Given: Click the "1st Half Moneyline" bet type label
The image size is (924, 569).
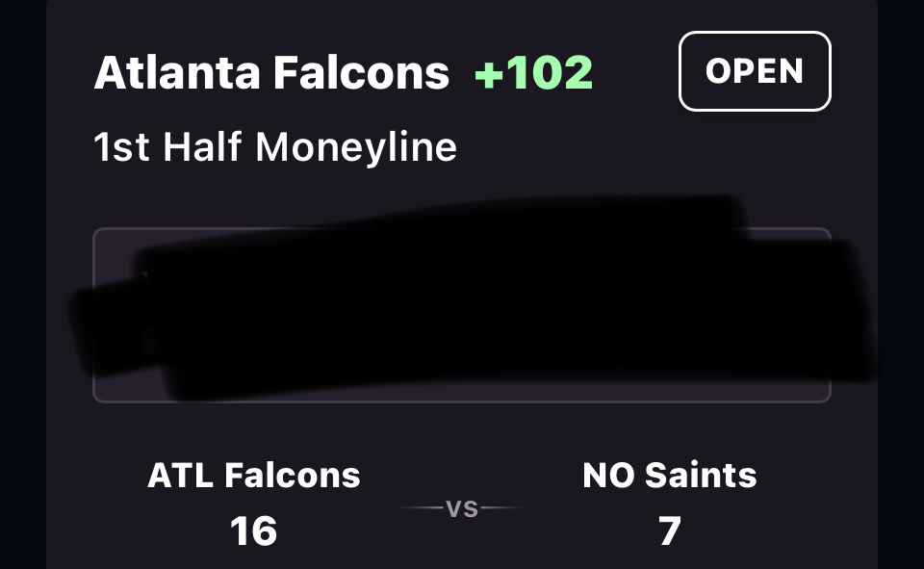Looking at the screenshot, I should [x=275, y=148].
